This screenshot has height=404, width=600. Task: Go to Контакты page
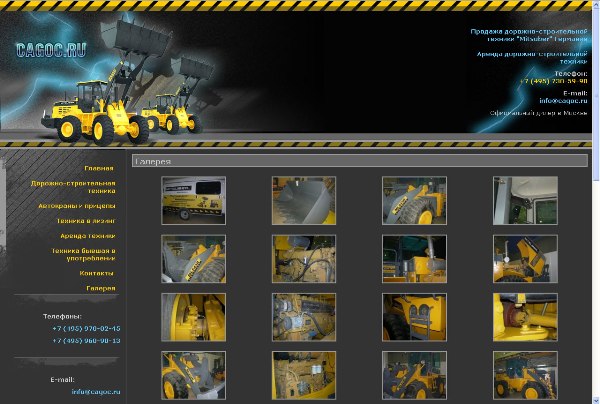(96, 273)
